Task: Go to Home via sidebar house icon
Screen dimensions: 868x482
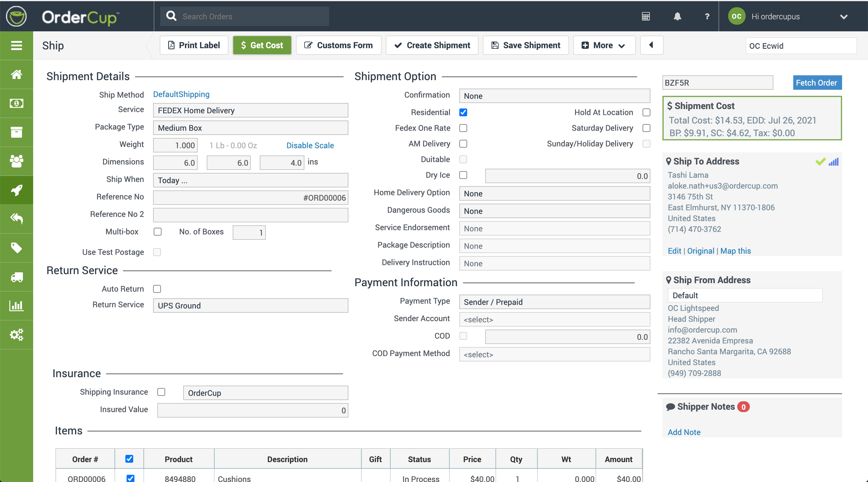Action: coord(17,74)
